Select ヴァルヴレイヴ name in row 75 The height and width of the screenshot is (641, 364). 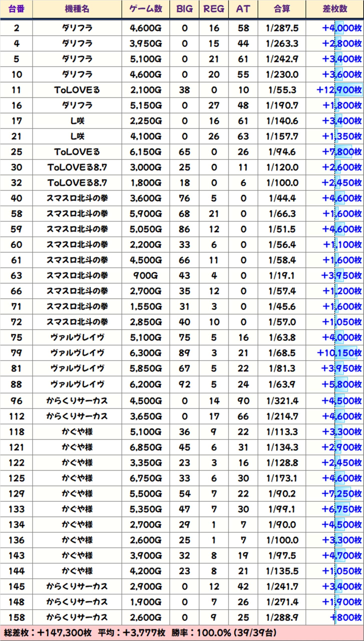[x=77, y=338]
